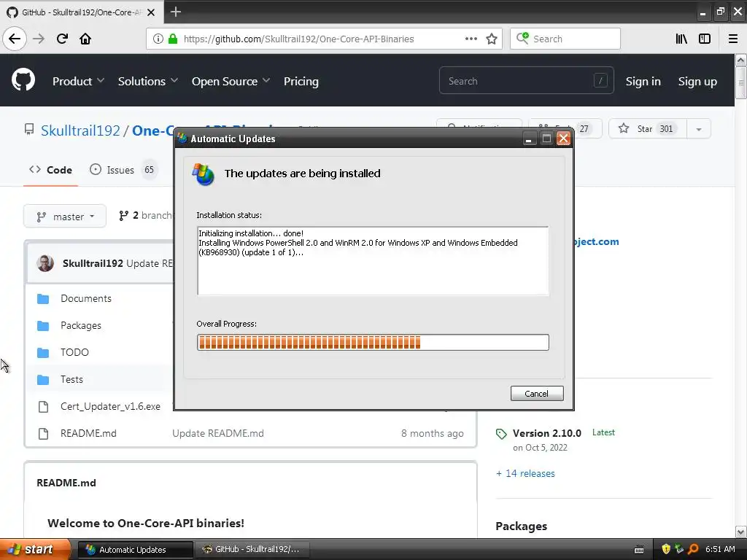747x560 pixels.
Task: Select the GitHub Firefox taskbar button
Action: click(x=252, y=550)
